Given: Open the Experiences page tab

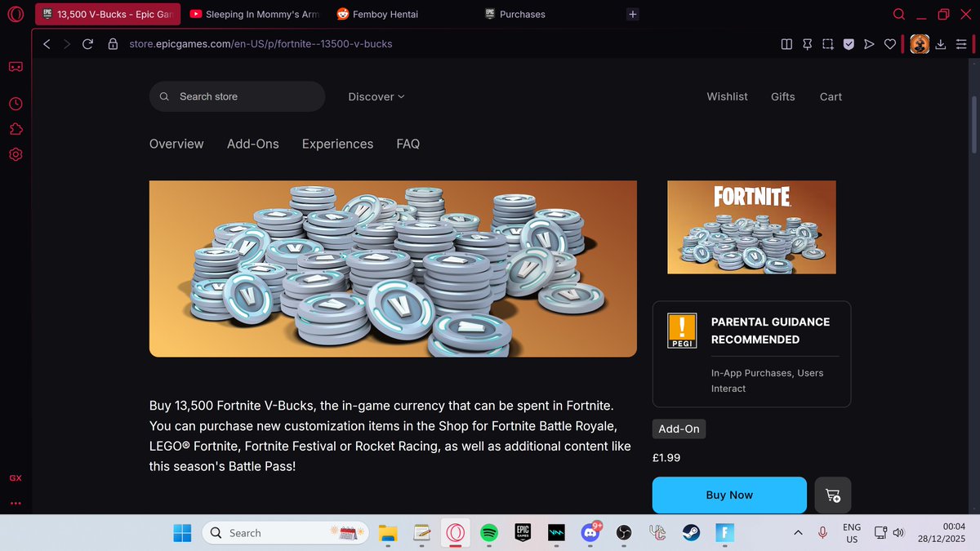Looking at the screenshot, I should pos(337,144).
